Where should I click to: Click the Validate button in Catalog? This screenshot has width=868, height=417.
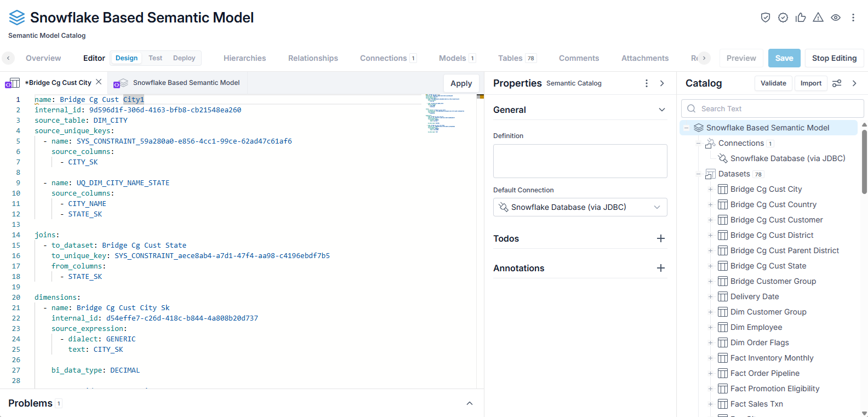[x=773, y=83]
